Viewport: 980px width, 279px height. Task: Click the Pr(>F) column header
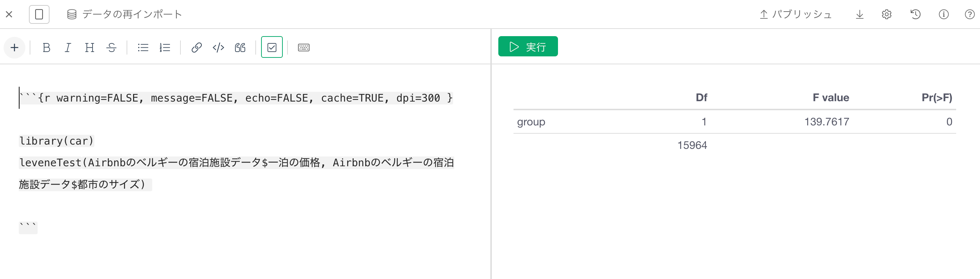tap(937, 98)
